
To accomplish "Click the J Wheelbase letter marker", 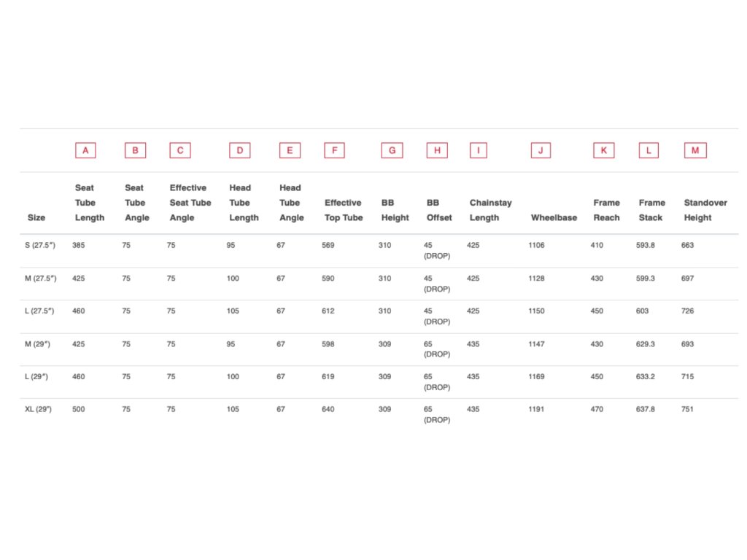I will 541,150.
